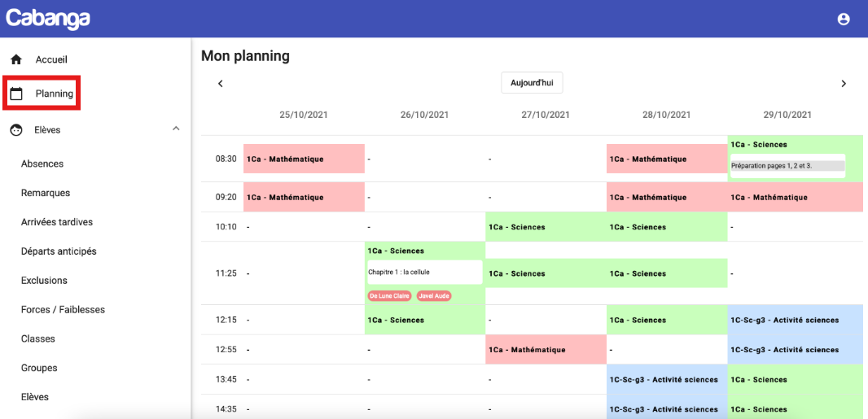Go to next week with right arrow
The width and height of the screenshot is (868, 419).
(844, 83)
